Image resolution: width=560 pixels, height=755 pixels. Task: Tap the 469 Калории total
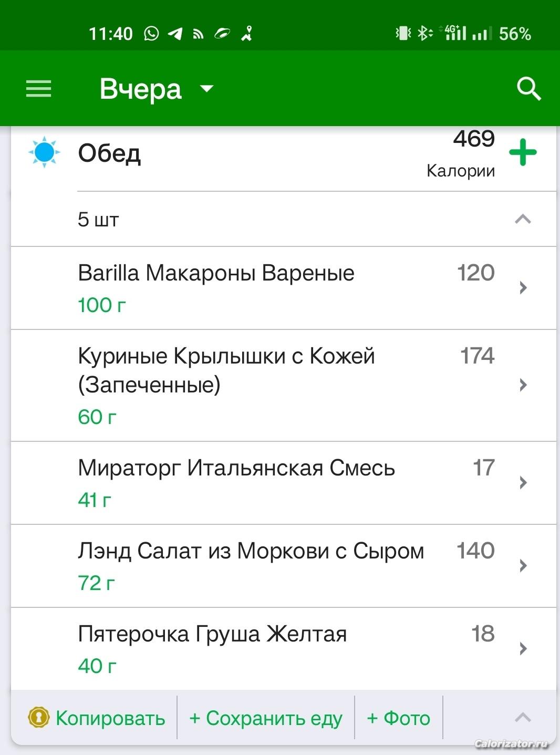[x=461, y=153]
